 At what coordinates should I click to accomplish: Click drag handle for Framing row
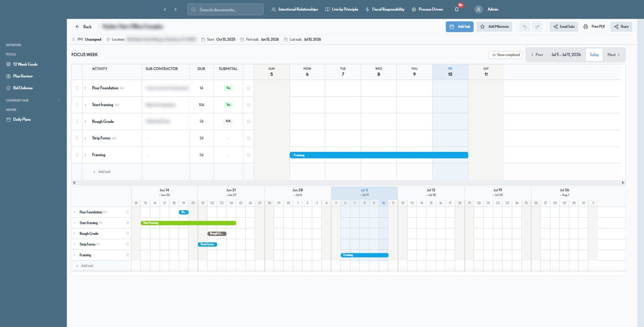[x=77, y=155]
